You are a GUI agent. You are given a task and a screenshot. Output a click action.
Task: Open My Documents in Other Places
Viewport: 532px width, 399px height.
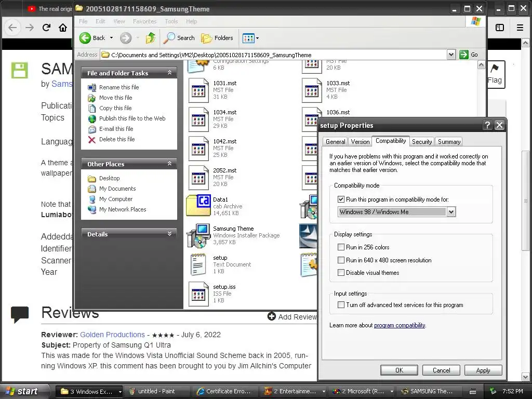[117, 189]
